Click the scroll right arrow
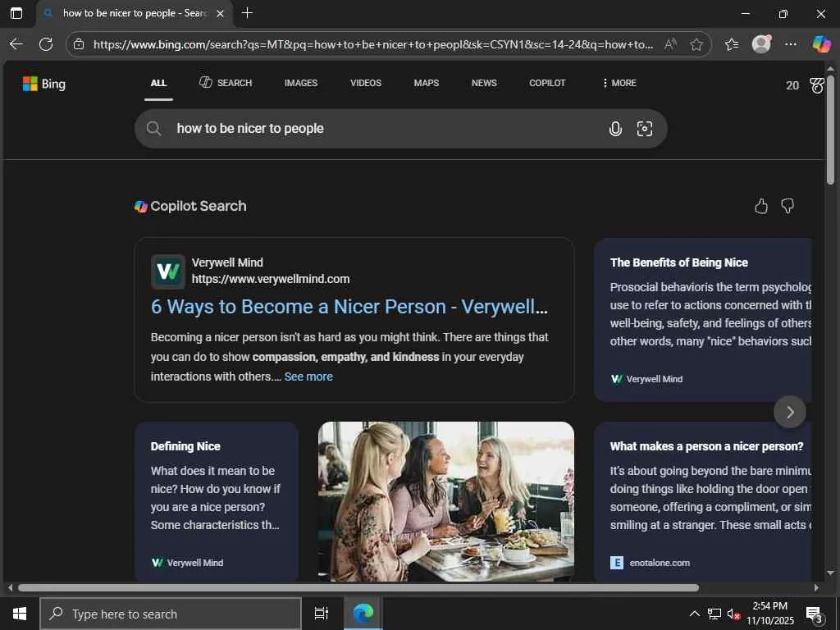 (x=816, y=587)
